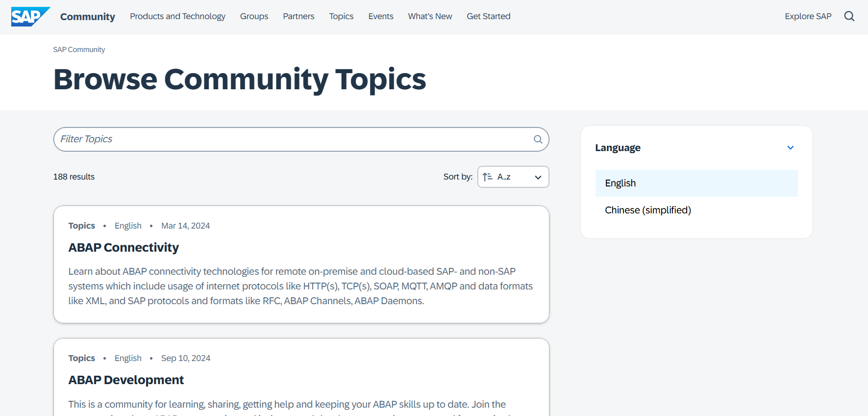
Task: Click the SAP logo
Action: click(x=30, y=17)
